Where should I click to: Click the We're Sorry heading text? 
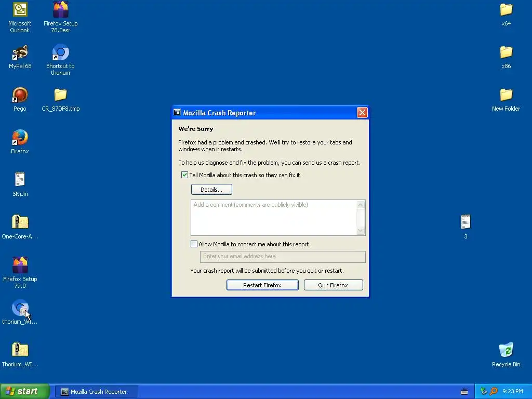tap(196, 129)
